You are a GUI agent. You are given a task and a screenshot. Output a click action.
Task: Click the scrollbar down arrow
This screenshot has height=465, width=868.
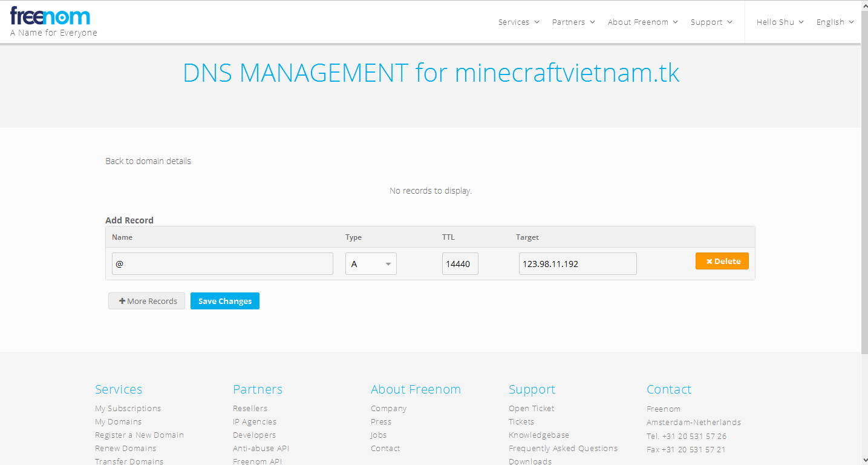864,461
